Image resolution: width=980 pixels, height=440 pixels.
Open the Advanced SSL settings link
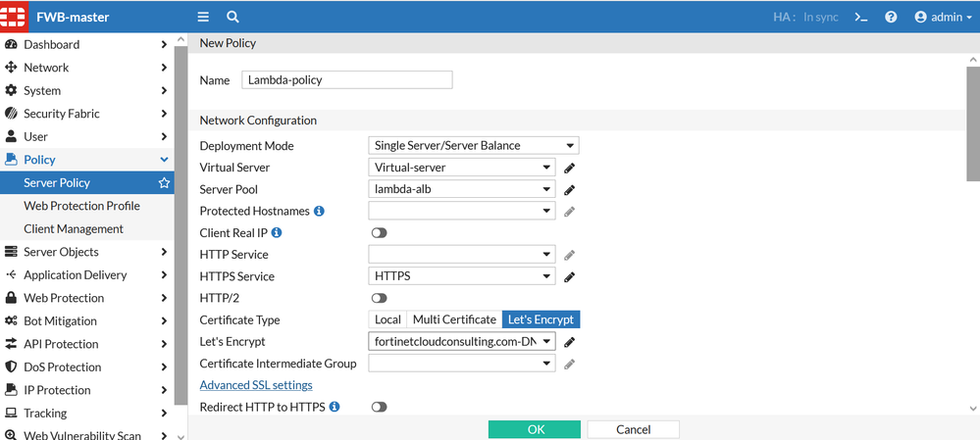click(x=256, y=385)
